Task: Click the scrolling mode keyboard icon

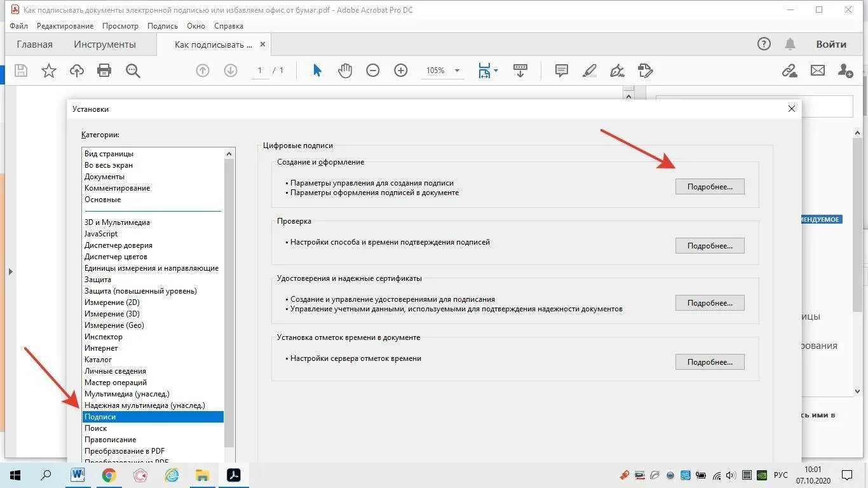Action: pos(520,71)
